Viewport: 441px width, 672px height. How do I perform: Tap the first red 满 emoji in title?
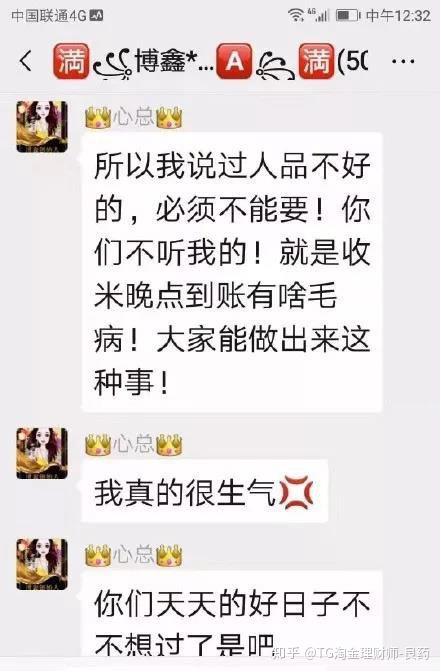[71, 61]
